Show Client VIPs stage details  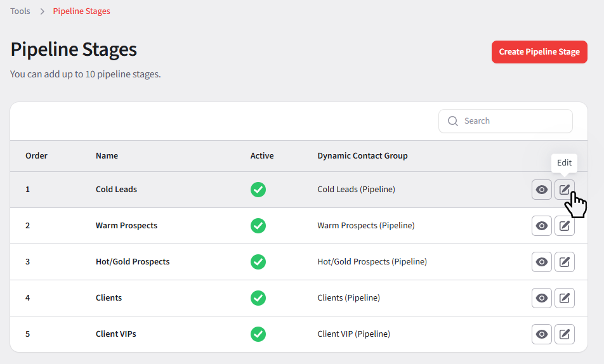point(541,334)
